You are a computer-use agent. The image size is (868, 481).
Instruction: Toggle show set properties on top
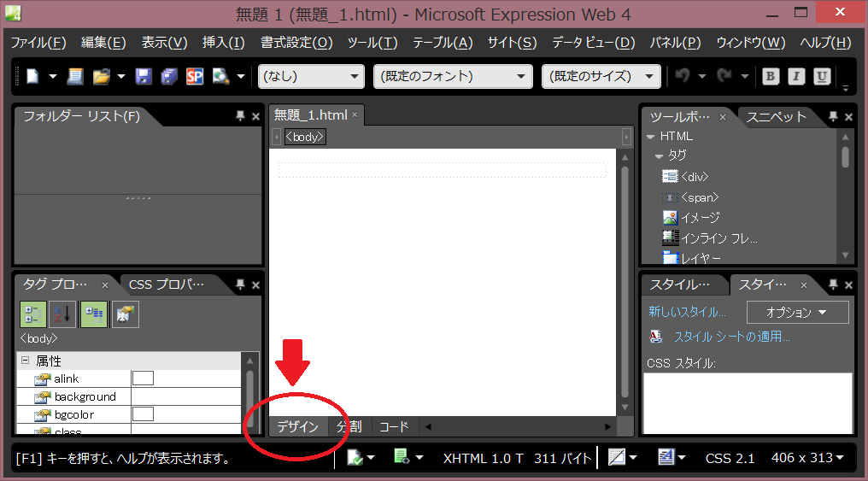coord(94,314)
